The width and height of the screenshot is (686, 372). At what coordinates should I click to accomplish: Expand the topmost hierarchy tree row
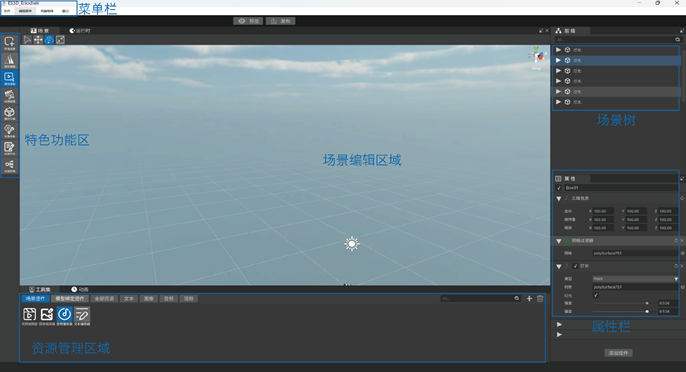pyautogui.click(x=558, y=49)
